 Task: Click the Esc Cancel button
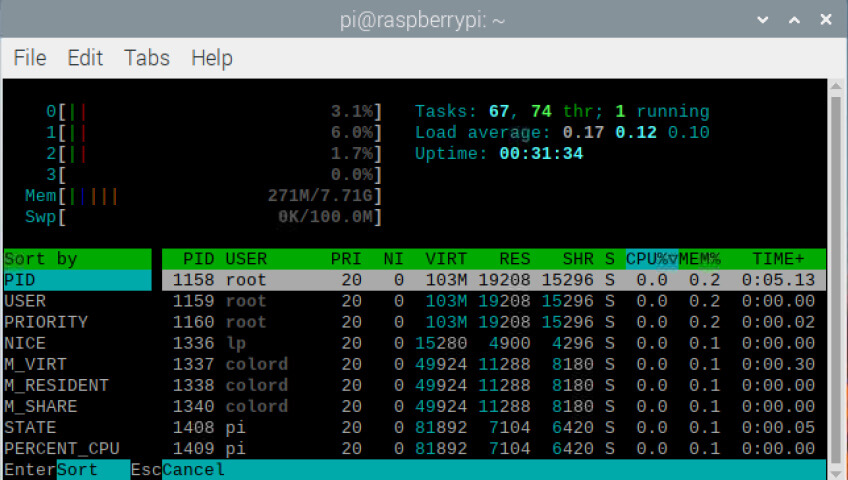[x=178, y=469]
